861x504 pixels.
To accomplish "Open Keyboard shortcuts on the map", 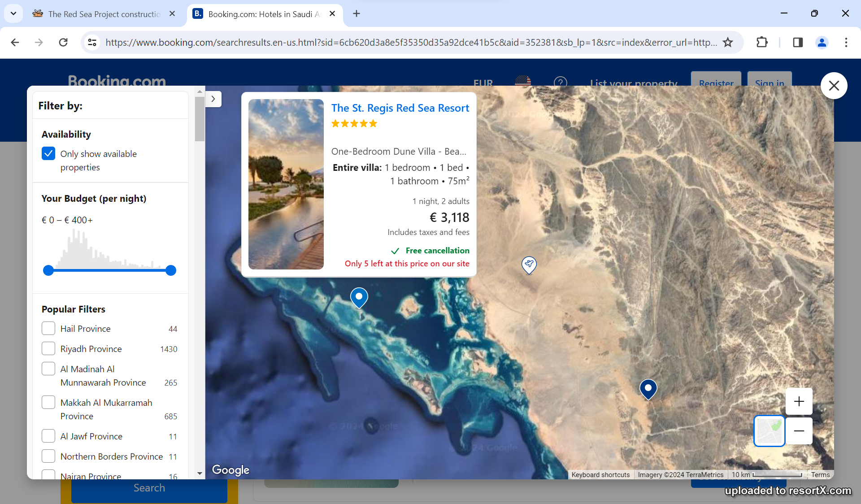I will (600, 475).
